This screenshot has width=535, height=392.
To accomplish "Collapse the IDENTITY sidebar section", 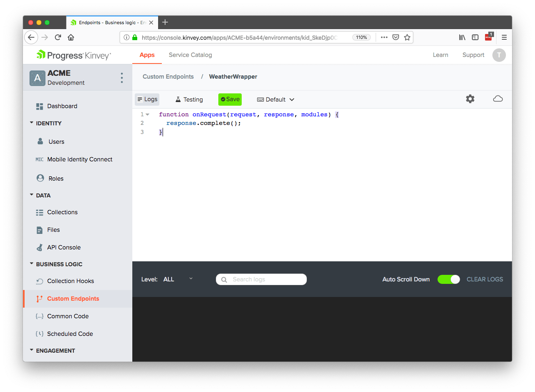I will (x=32, y=123).
